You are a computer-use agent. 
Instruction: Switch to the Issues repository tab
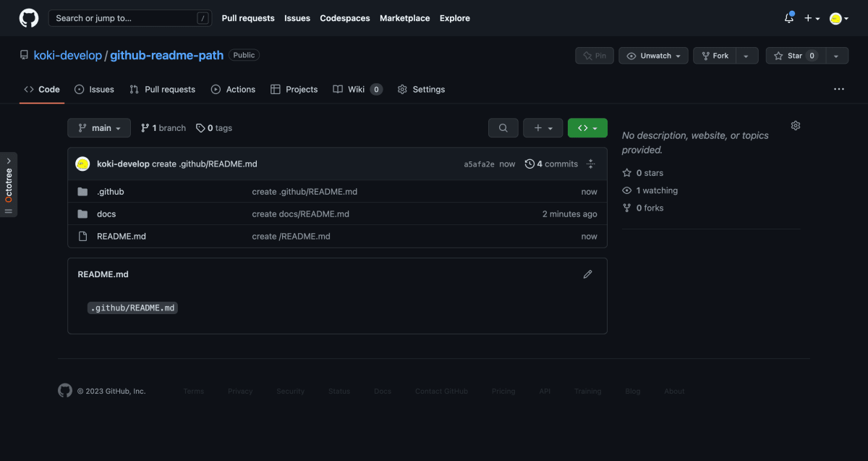(94, 89)
